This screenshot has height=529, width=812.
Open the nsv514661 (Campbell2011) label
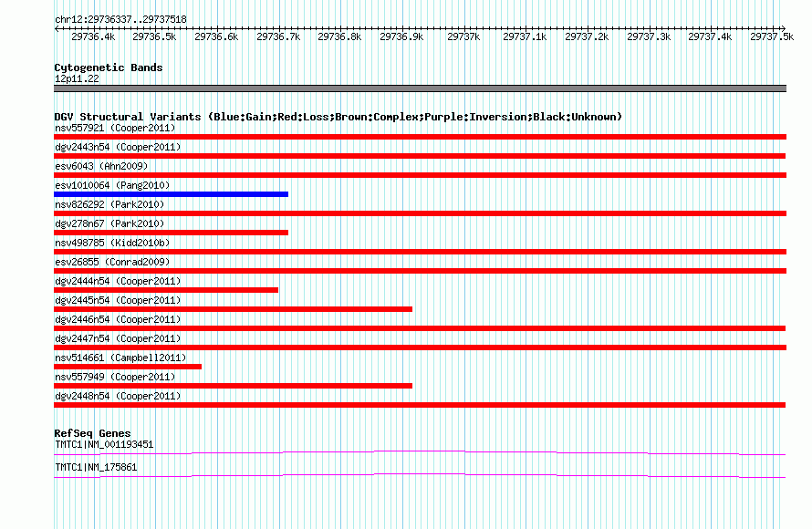click(120, 358)
